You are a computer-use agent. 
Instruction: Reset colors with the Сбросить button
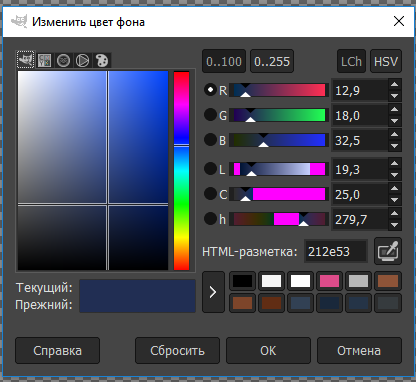[x=177, y=351]
